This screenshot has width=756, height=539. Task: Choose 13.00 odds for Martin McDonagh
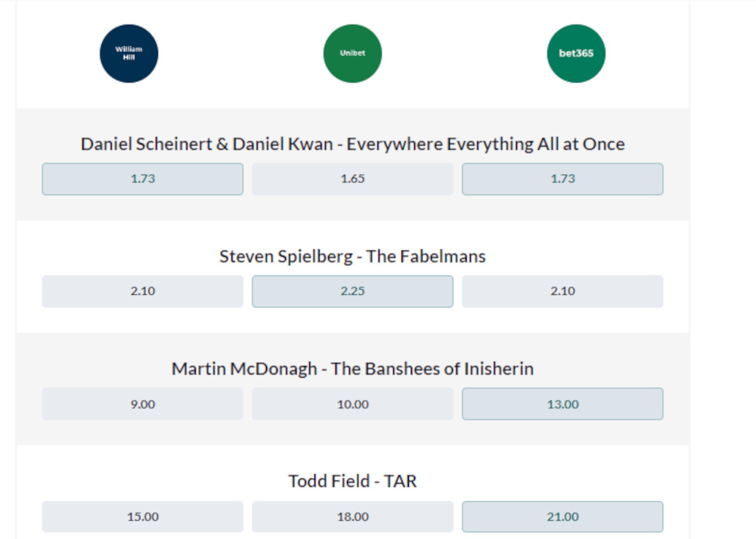(562, 404)
